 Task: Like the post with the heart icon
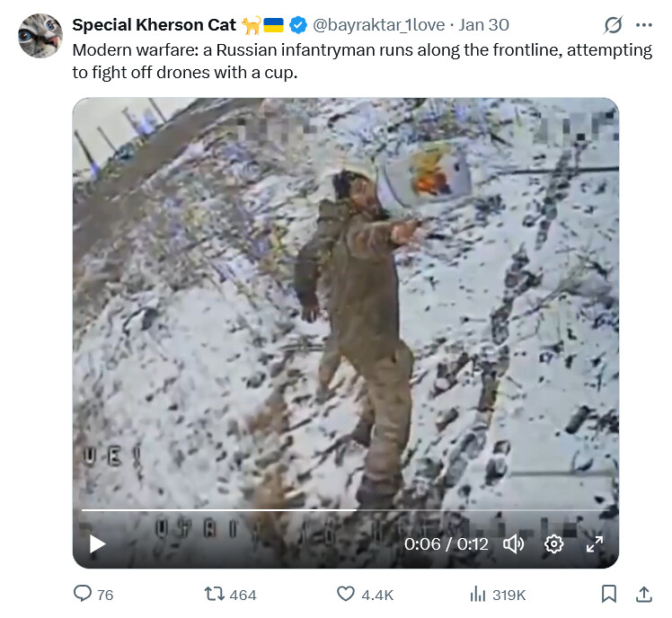point(346,594)
